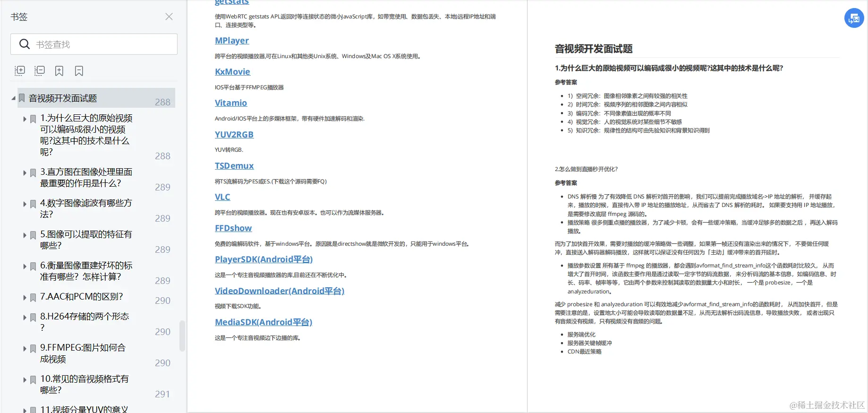This screenshot has height=413, width=868.
Task: Open the MPlayer link
Action: (x=232, y=41)
